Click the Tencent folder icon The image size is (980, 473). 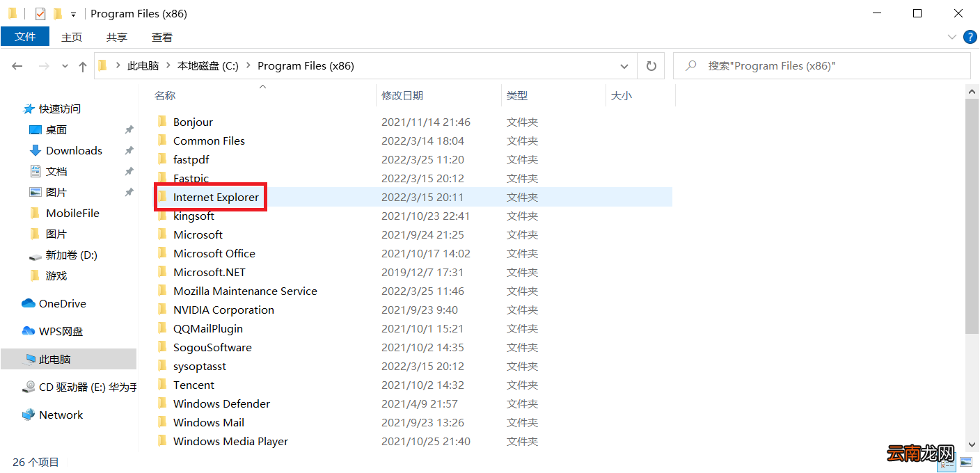coord(162,385)
